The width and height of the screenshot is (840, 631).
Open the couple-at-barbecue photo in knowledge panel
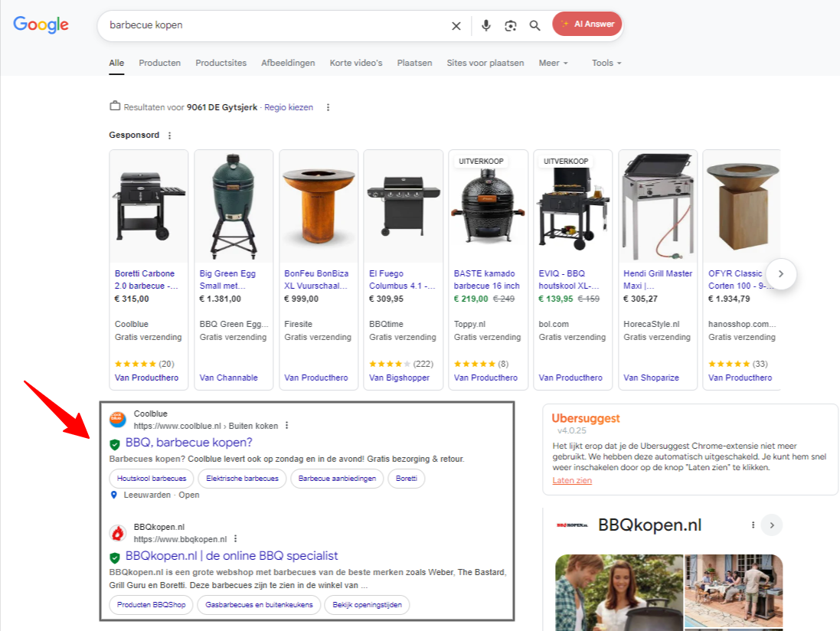(619, 593)
